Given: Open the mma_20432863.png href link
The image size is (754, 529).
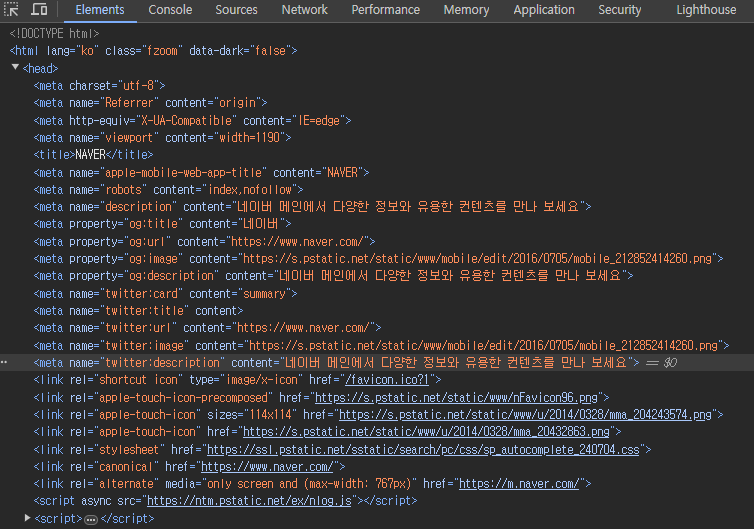Looking at the screenshot, I should (426, 432).
